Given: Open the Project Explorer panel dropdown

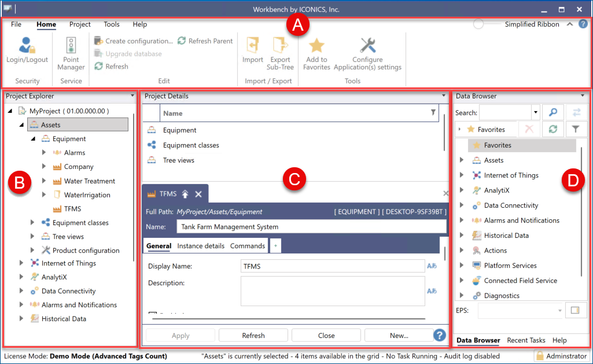Looking at the screenshot, I should pyautogui.click(x=132, y=95).
